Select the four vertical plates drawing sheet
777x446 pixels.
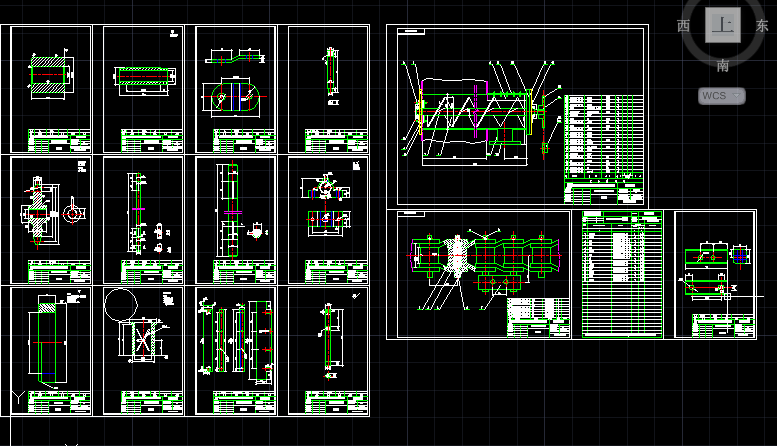(x=236, y=352)
